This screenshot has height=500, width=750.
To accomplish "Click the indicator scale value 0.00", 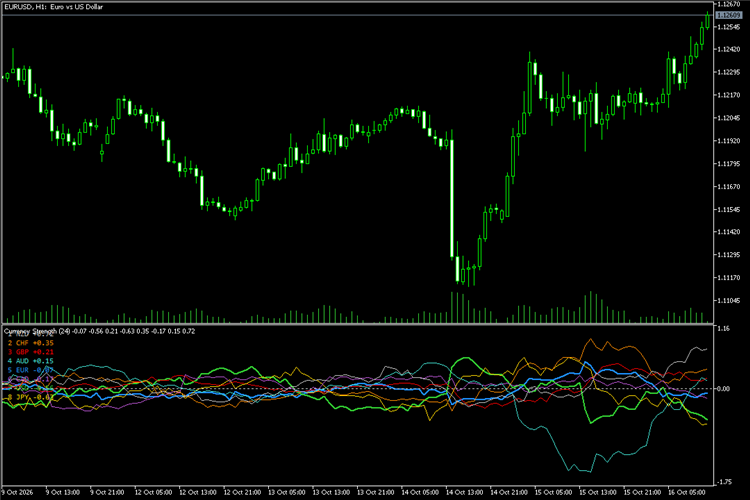I will tap(724, 389).
